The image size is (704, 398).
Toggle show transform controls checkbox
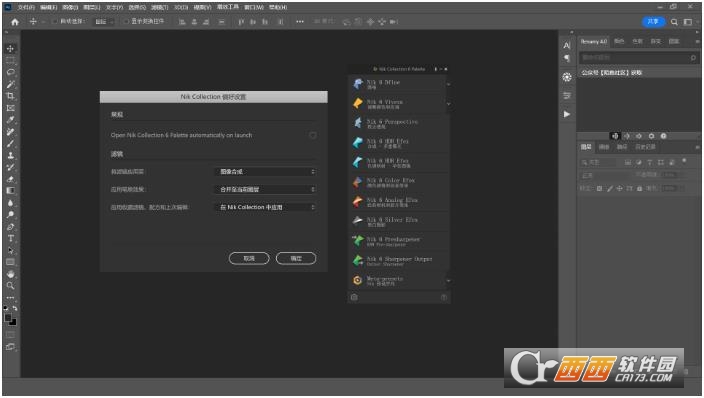126,22
